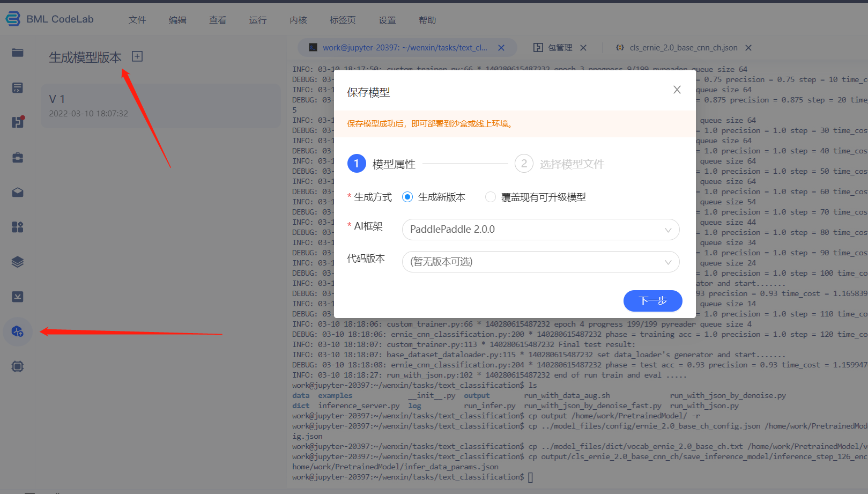868x494 pixels.
Task: Click the terminal input cursor on last line
Action: click(530, 477)
